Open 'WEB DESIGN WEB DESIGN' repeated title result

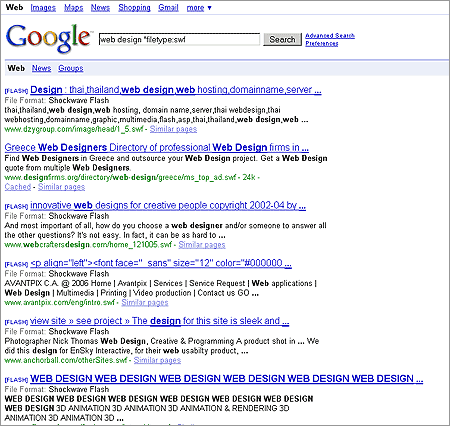coord(227,379)
